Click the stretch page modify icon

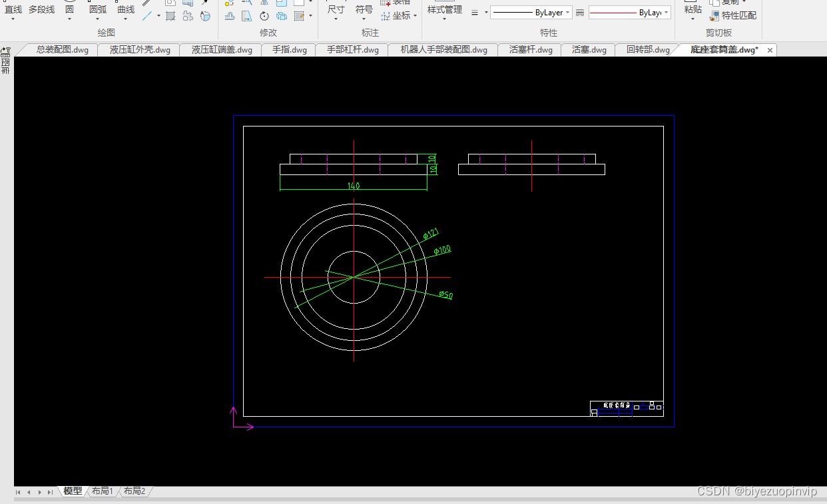point(247,15)
